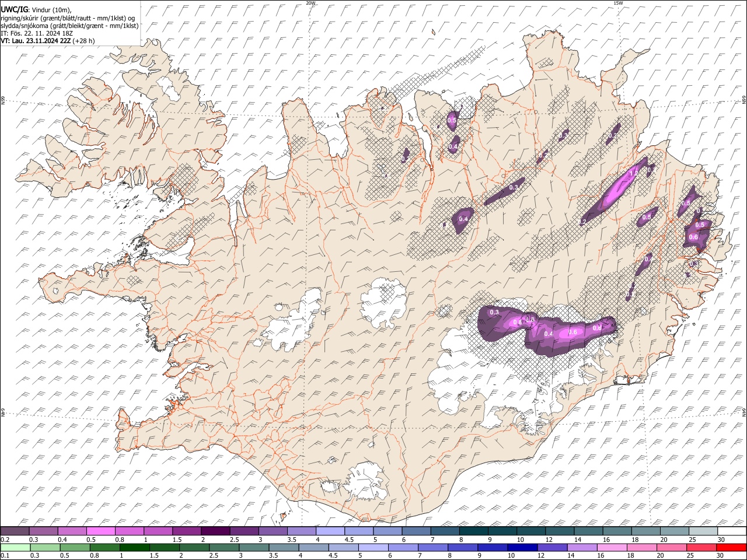This screenshot has width=747, height=560.
Task: Select the deep blue lower swatch between 10 and 12
Action: [x=523, y=547]
